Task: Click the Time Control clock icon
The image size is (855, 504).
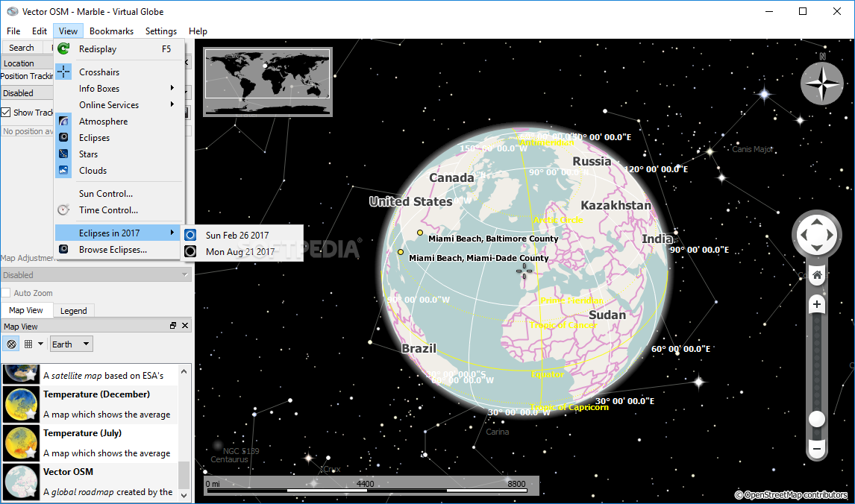Action: [64, 210]
